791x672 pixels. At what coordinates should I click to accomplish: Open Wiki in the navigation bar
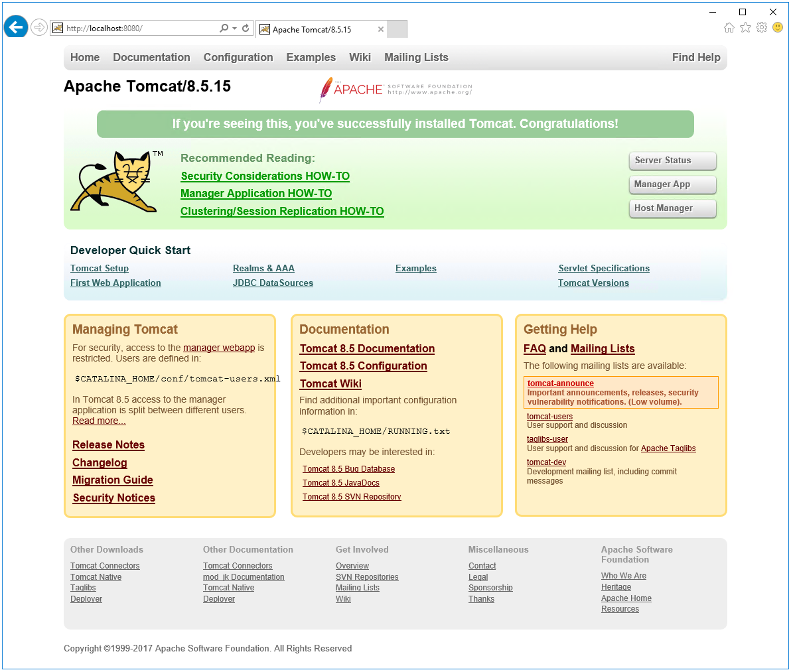(360, 58)
